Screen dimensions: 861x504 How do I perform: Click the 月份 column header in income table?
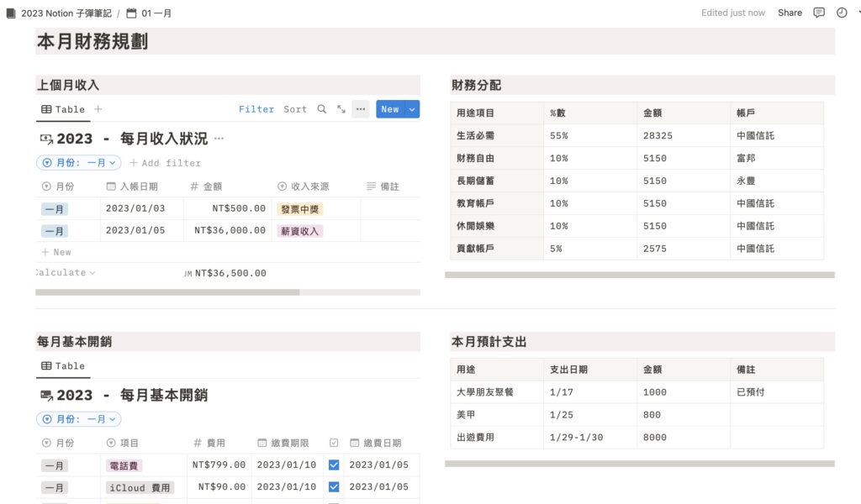point(58,186)
